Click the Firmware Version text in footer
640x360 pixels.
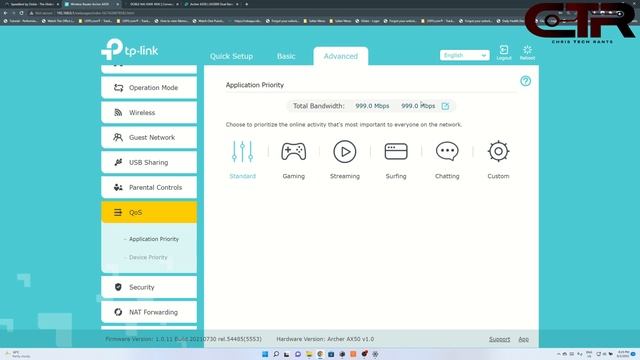pos(184,339)
